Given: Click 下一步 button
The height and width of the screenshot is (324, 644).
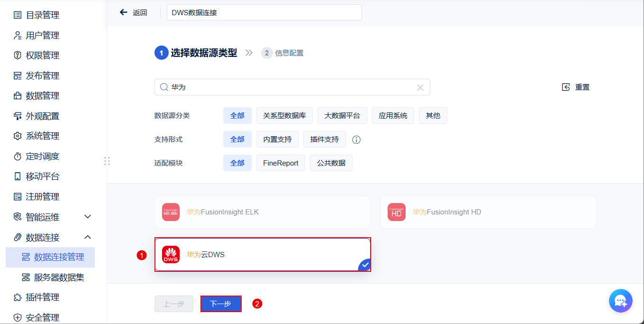Looking at the screenshot, I should (x=221, y=304).
